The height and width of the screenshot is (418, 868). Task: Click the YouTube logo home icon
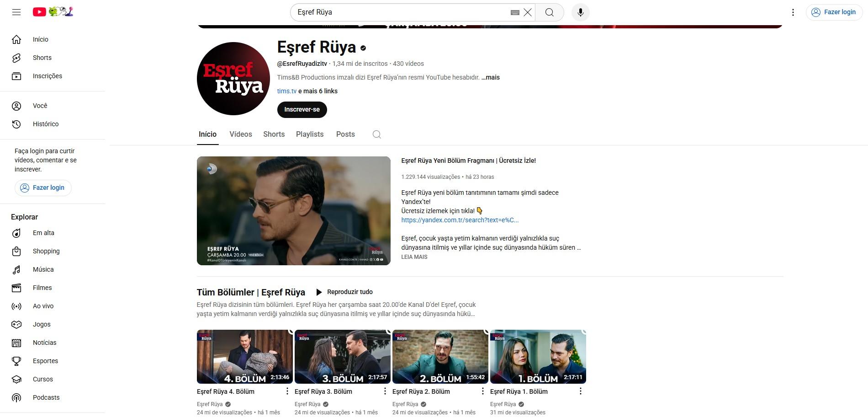click(x=40, y=12)
